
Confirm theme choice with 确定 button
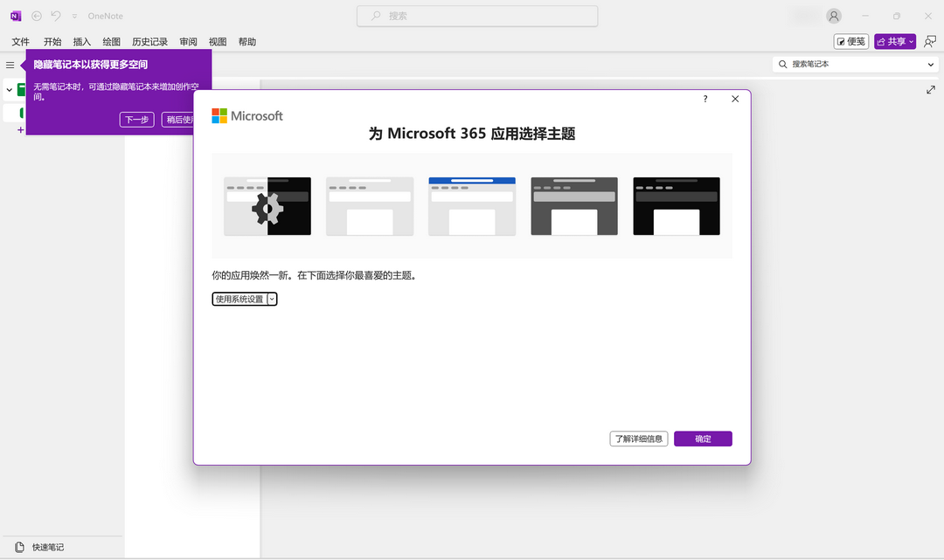(x=703, y=439)
